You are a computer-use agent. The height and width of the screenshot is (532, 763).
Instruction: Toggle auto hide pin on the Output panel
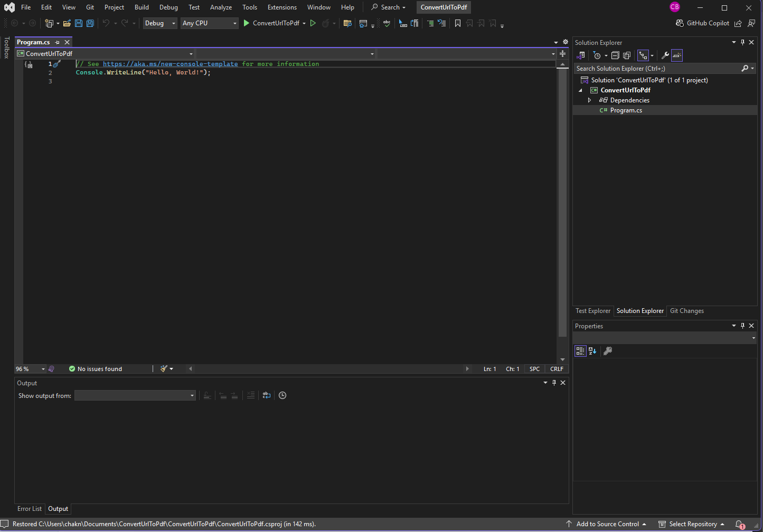click(x=554, y=383)
